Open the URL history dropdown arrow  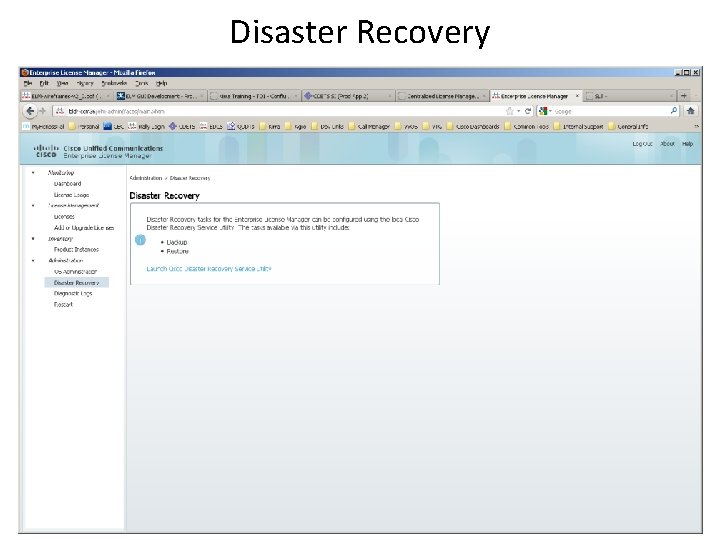tap(518, 111)
